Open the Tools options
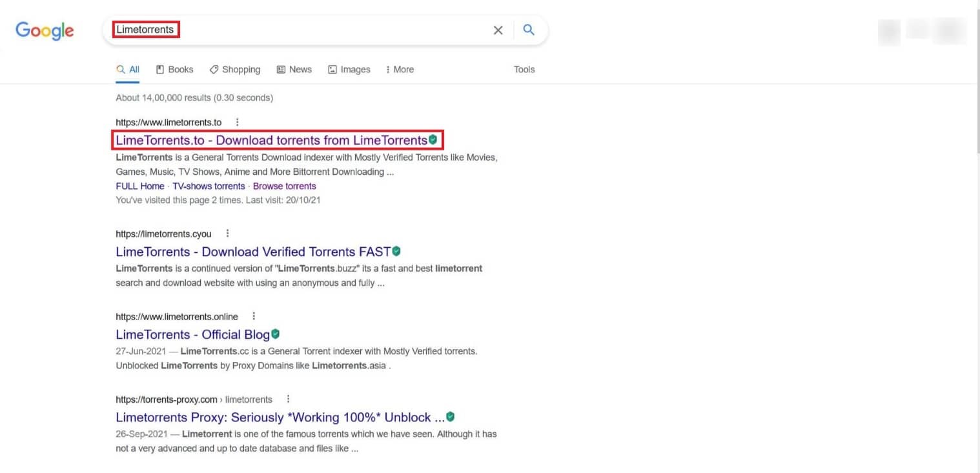Image resolution: width=980 pixels, height=473 pixels. coord(524,70)
